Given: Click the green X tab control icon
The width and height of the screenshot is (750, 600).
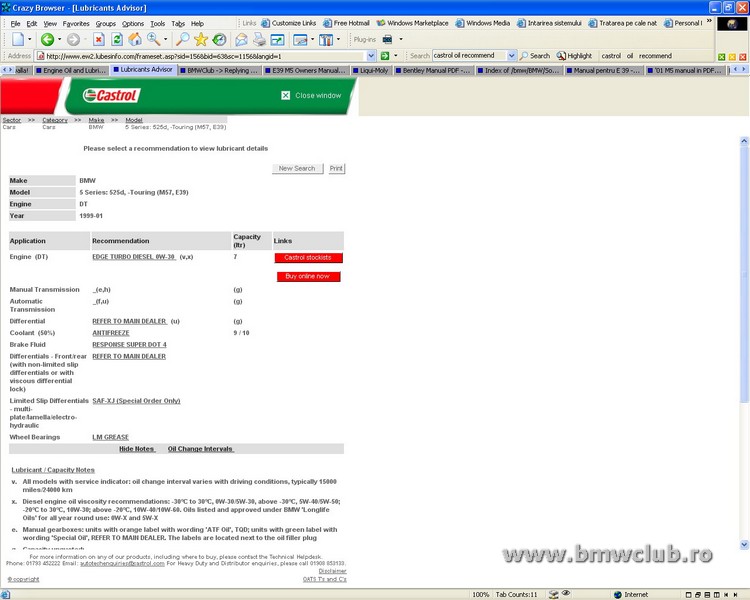Looking at the screenshot, I should point(722,56).
